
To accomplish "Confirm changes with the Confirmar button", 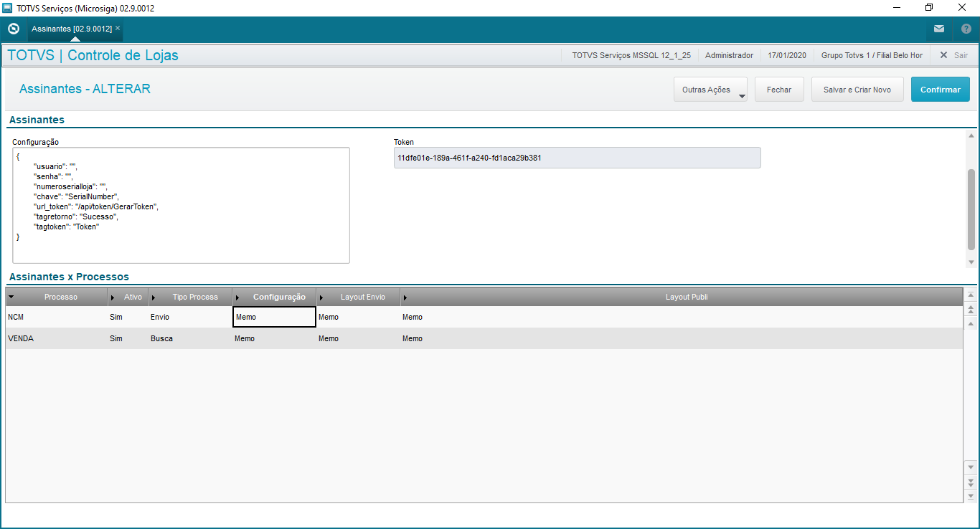I will pos(941,90).
